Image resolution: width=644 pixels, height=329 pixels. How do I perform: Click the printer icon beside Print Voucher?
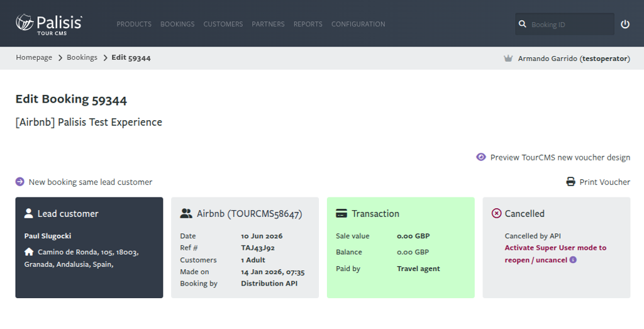tap(571, 182)
